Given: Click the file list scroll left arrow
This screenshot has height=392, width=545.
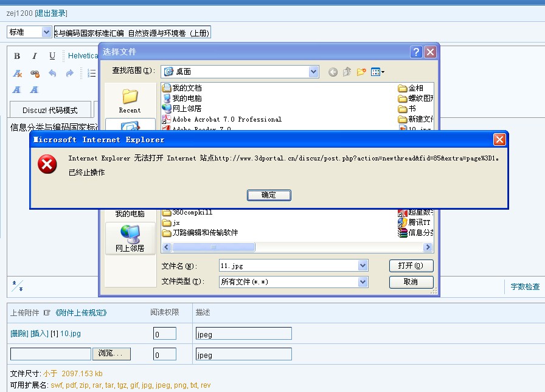Looking at the screenshot, I should (167, 247).
